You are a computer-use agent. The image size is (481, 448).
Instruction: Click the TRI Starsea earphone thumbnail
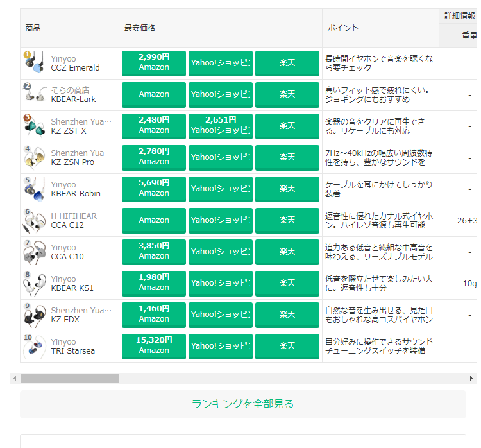pos(35,346)
